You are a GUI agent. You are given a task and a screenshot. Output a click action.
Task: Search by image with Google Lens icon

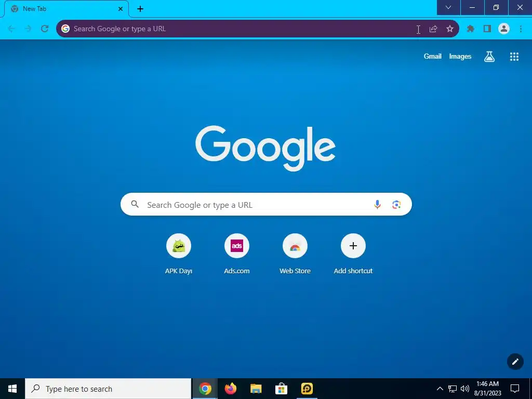point(396,205)
